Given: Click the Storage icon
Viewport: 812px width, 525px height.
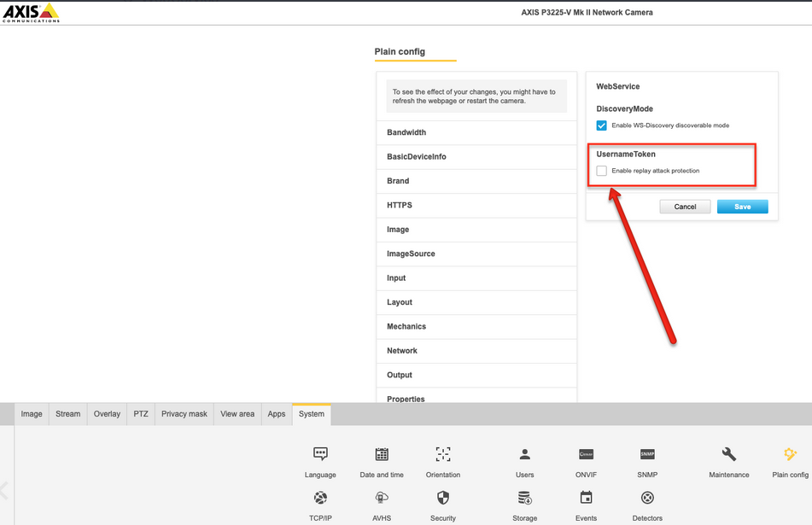Looking at the screenshot, I should pyautogui.click(x=524, y=499).
